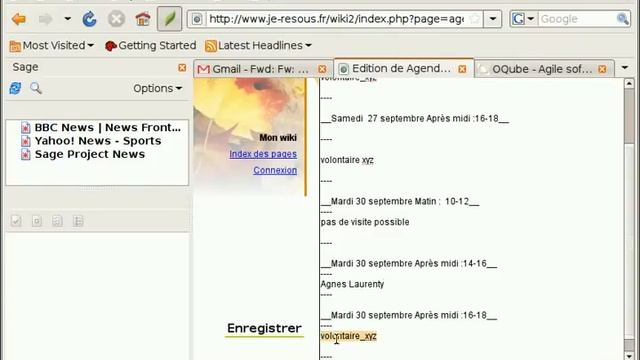Close the Sage sidebar panel

click(182, 68)
